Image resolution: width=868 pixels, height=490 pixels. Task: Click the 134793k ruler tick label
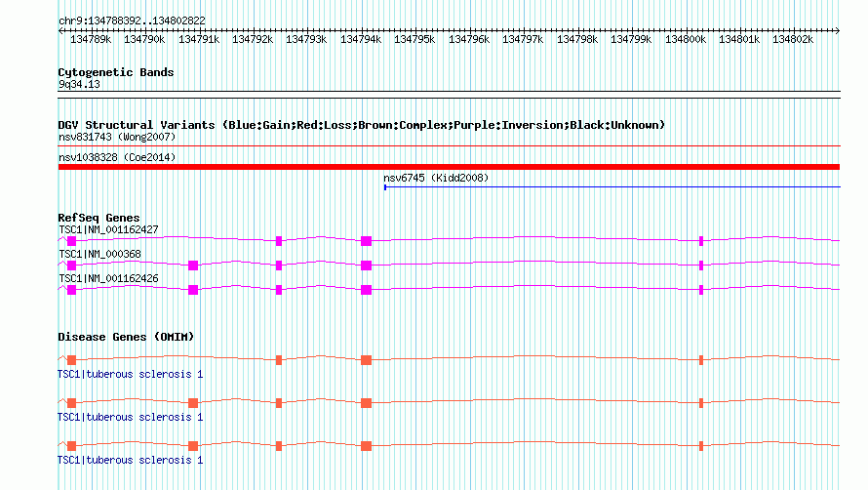(x=306, y=39)
